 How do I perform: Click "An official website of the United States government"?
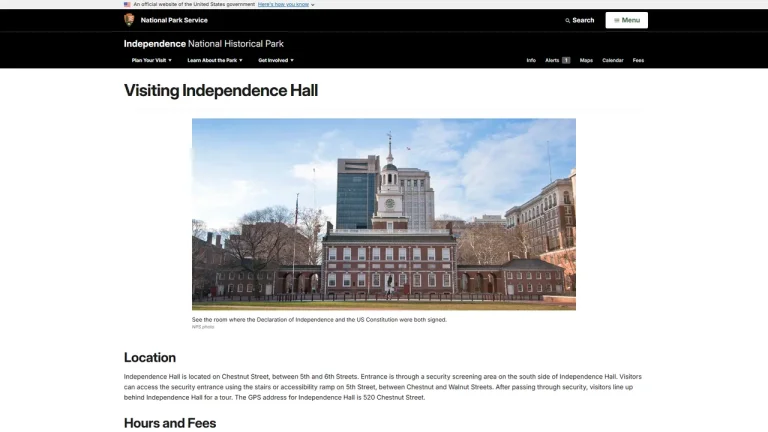[194, 4]
